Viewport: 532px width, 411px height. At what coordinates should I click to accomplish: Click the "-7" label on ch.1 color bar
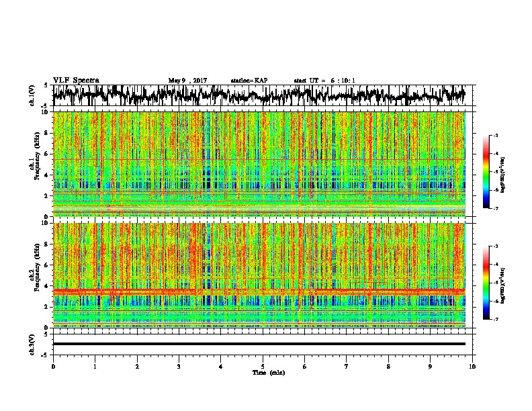pos(496,208)
